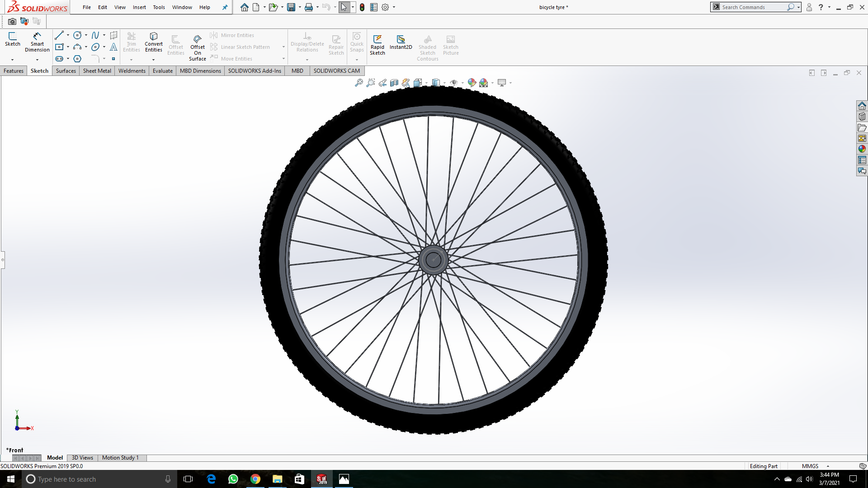Select the Spline sketch tool
The width and height of the screenshot is (868, 488).
95,35
